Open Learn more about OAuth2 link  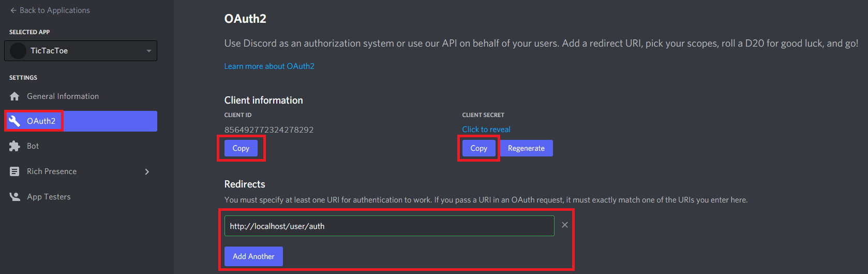[269, 66]
